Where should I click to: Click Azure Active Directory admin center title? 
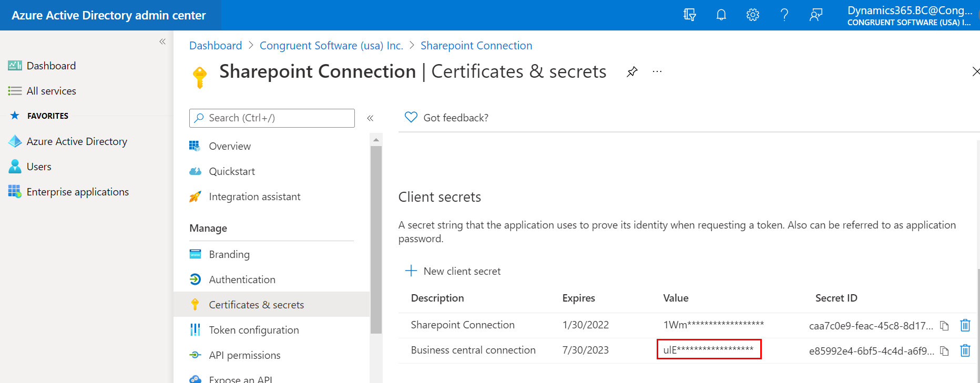(109, 15)
